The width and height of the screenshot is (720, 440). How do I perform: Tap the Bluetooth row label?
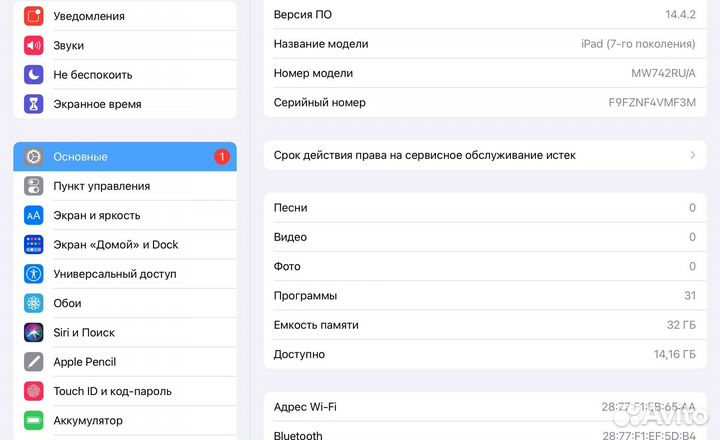[298, 435]
